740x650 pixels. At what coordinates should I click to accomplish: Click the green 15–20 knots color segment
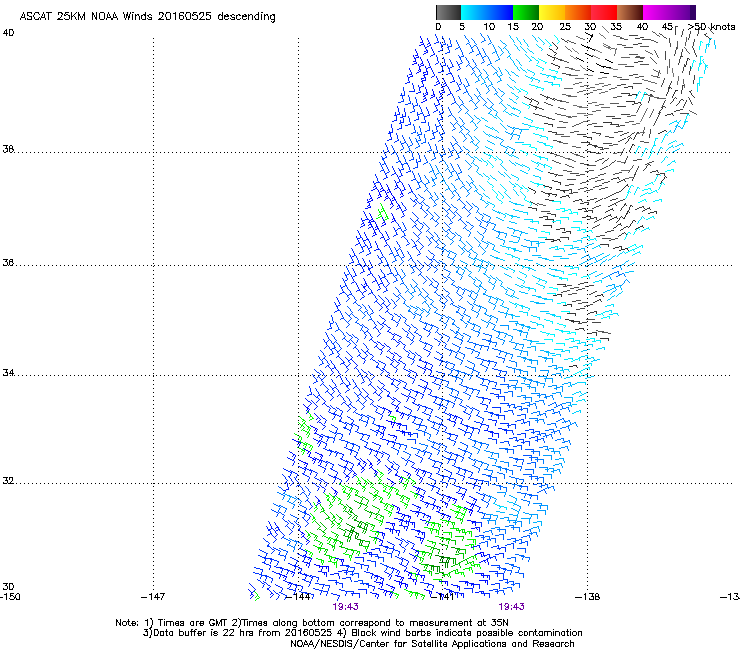(526, 13)
